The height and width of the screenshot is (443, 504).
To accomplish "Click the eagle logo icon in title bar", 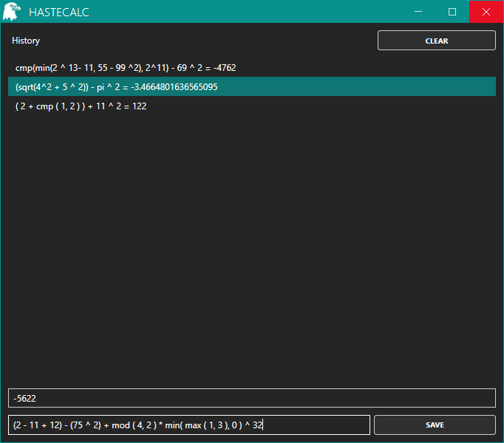I will pos(11,12).
